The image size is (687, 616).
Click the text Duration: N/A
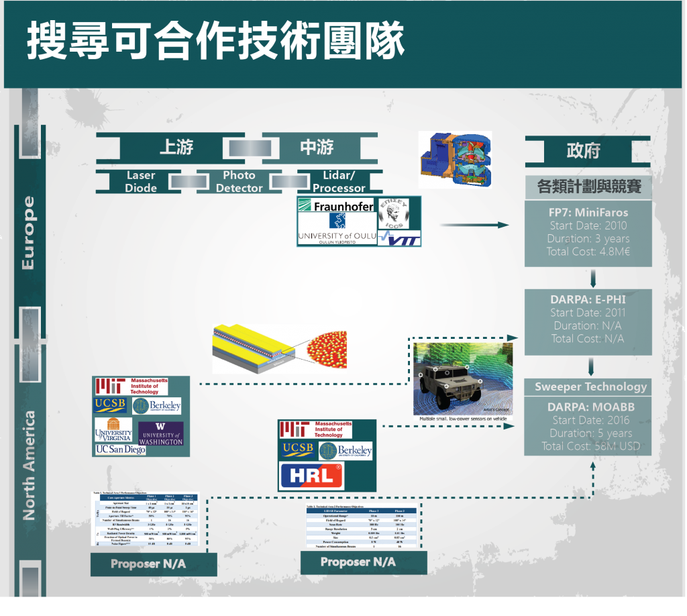tap(588, 326)
